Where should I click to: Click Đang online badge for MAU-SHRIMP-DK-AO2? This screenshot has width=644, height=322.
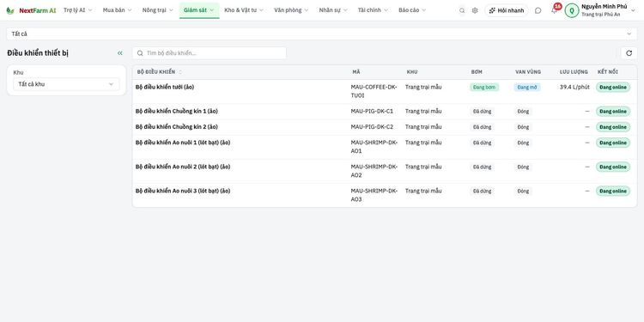[x=613, y=167]
